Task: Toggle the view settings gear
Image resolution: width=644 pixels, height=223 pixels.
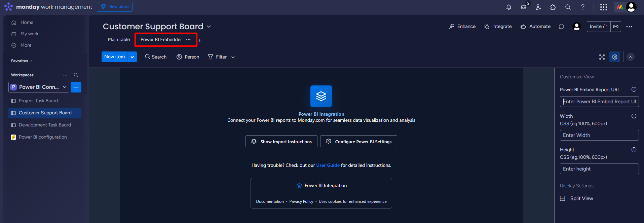Action: (615, 57)
